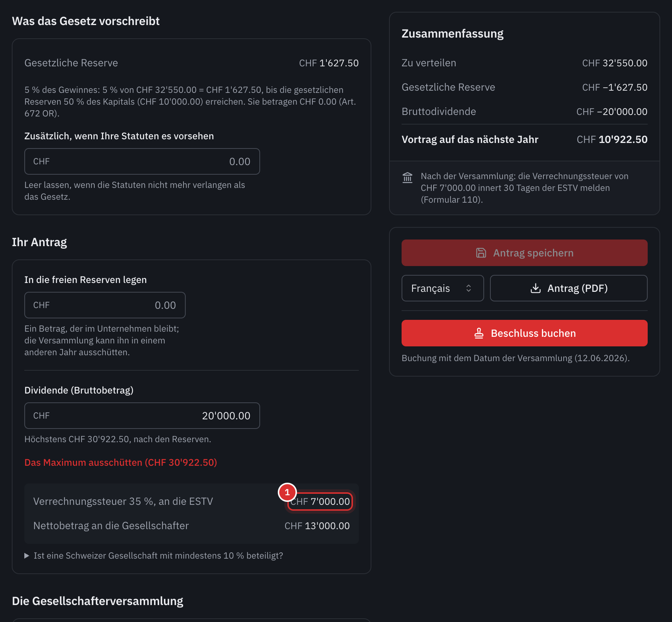Click the Buchung mit dem Datum note
This screenshot has width=672, height=622.
click(x=515, y=358)
